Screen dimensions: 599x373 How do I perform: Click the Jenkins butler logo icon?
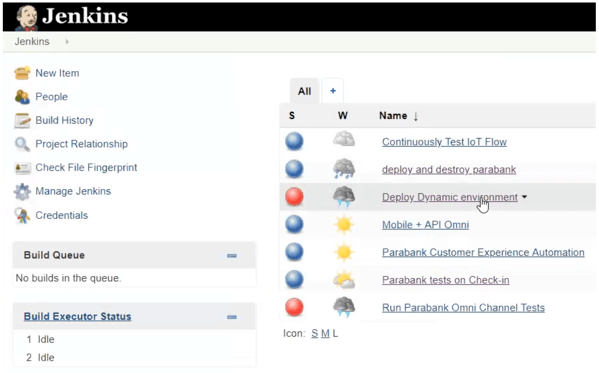(x=26, y=18)
